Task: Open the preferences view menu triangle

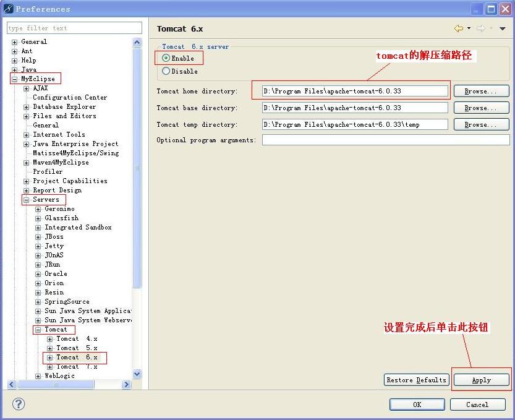Action: click(503, 28)
